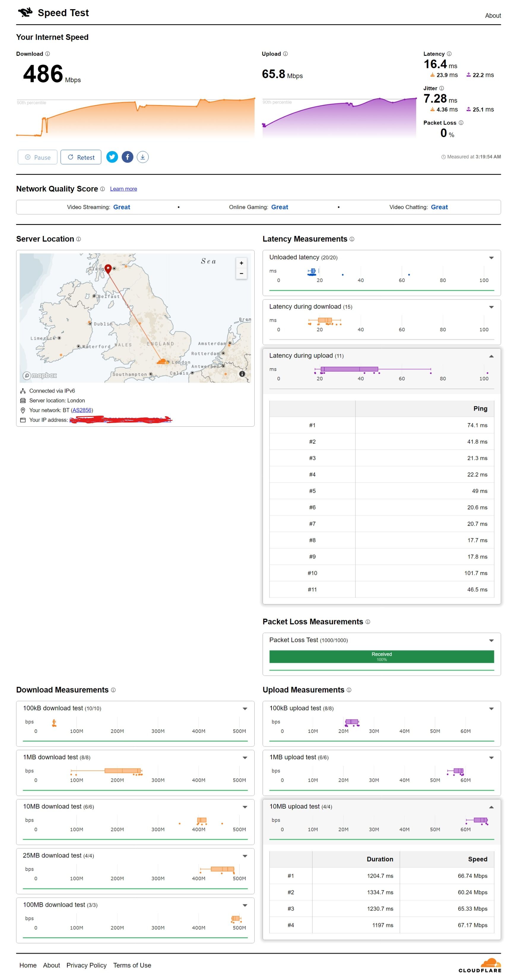
Task: Expand Latency during download details
Action: click(x=491, y=307)
